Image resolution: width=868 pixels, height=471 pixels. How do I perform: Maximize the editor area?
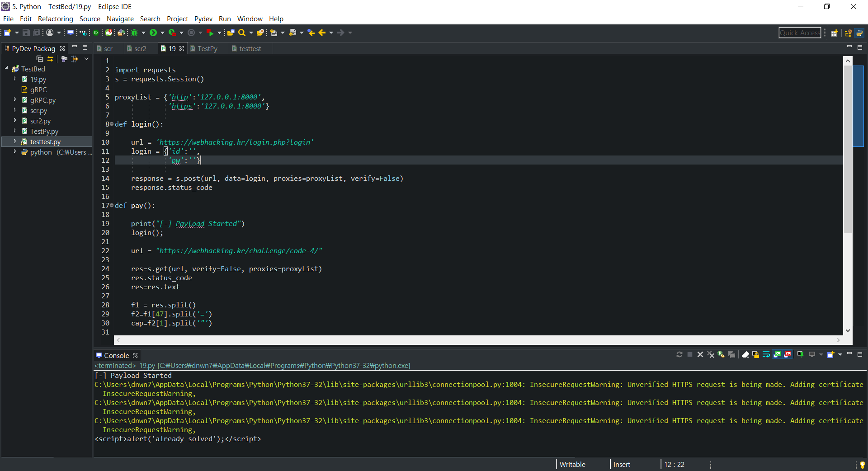pos(860,47)
